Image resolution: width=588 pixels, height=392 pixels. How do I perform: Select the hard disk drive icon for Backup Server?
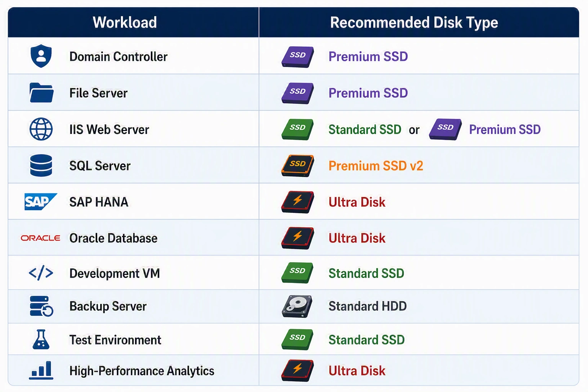[x=297, y=306]
